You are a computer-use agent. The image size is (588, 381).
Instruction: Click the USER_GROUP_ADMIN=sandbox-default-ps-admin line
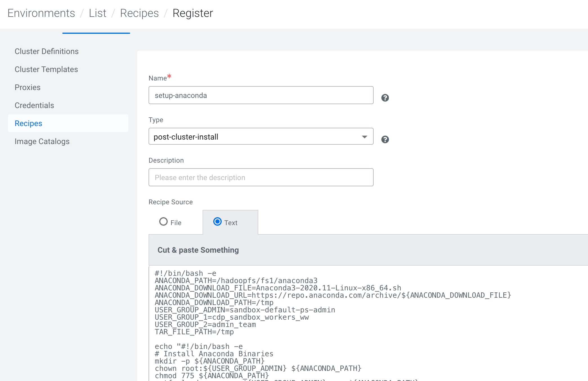pos(245,310)
